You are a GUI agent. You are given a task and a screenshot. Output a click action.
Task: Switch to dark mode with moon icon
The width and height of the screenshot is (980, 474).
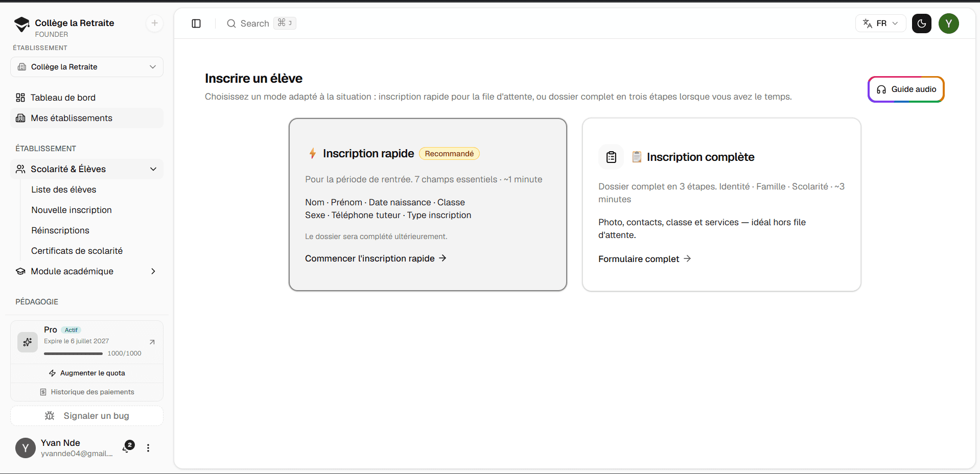(922, 23)
